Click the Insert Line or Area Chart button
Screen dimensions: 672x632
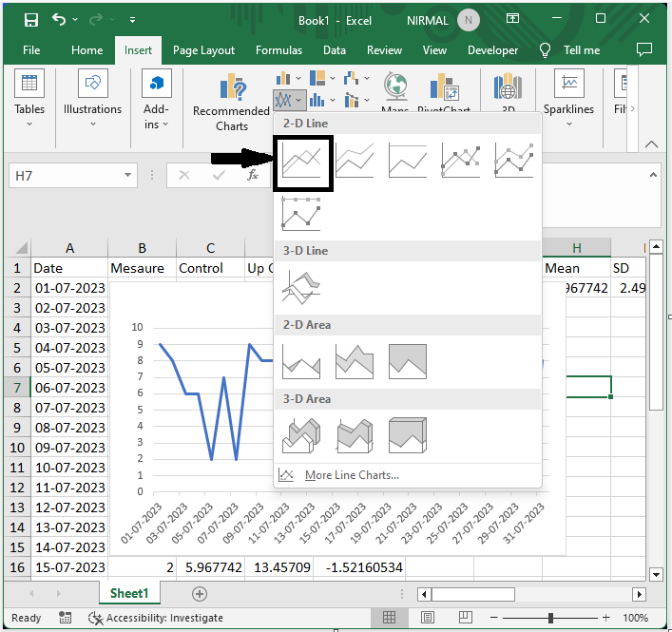[x=289, y=101]
